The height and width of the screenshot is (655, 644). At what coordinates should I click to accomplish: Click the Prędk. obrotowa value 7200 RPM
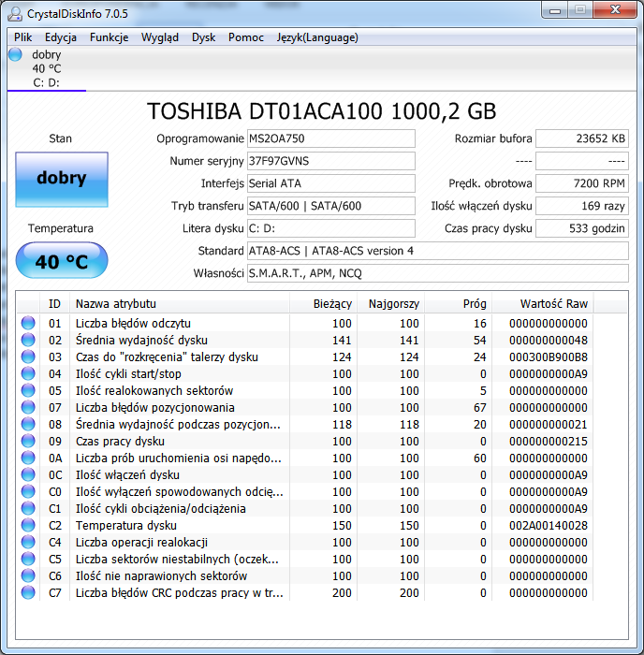(x=582, y=183)
